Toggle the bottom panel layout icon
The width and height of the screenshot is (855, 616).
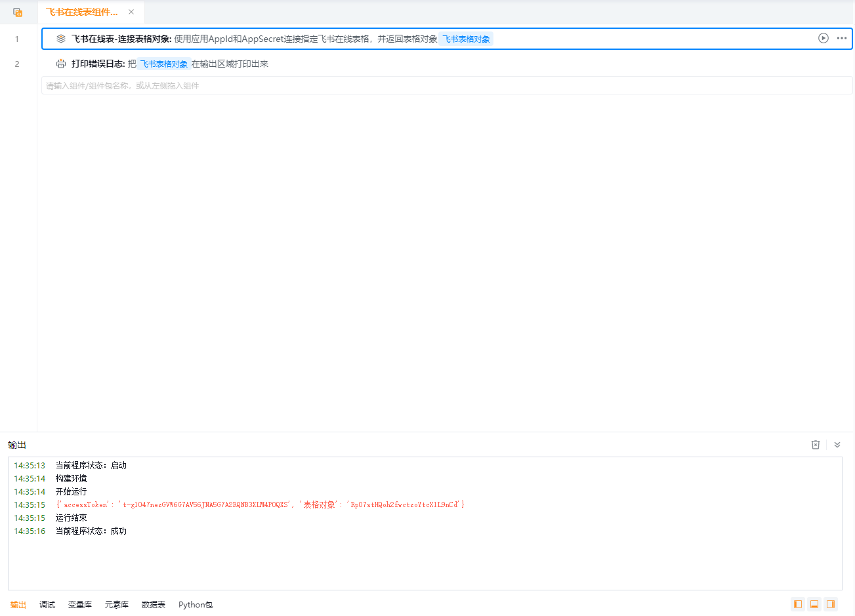814,604
